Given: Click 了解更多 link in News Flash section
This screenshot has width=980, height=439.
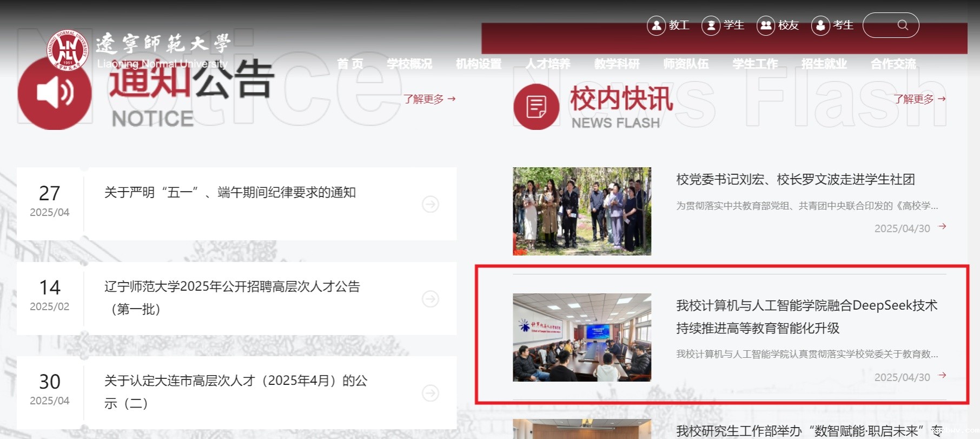Looking at the screenshot, I should (x=919, y=99).
